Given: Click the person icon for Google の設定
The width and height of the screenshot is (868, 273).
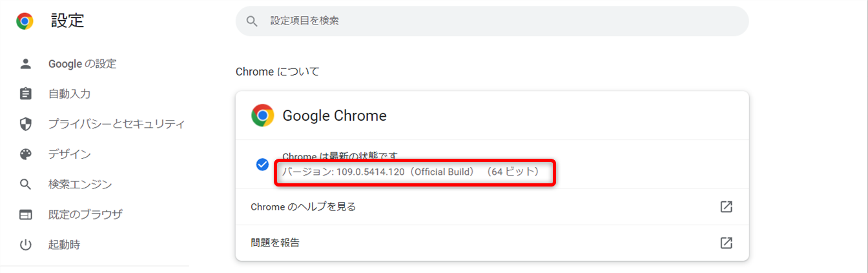Looking at the screenshot, I should 26,64.
